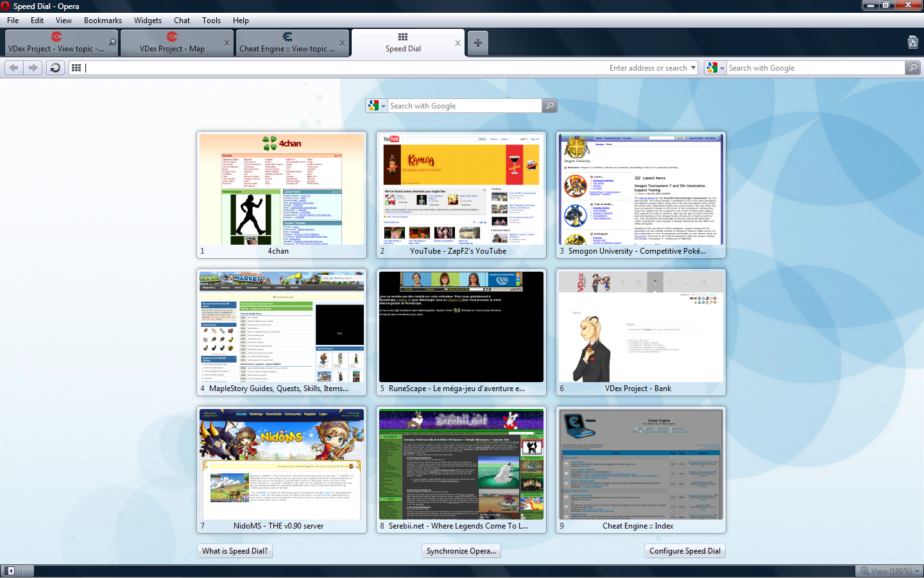Screen dimensions: 924x578
Task: Open the View menu
Action: click(x=64, y=21)
